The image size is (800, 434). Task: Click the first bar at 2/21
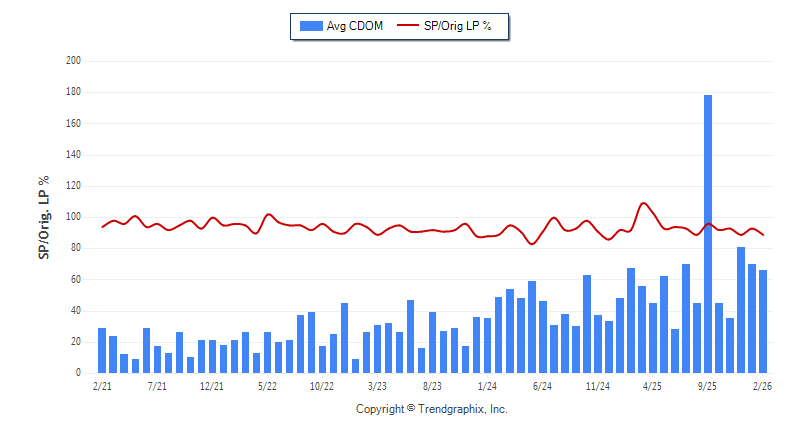click(x=102, y=350)
